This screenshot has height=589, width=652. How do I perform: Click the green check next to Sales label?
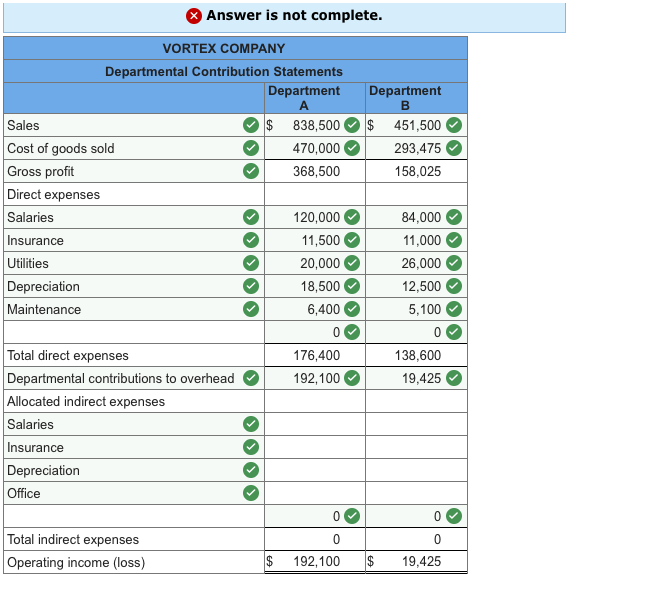pos(251,125)
